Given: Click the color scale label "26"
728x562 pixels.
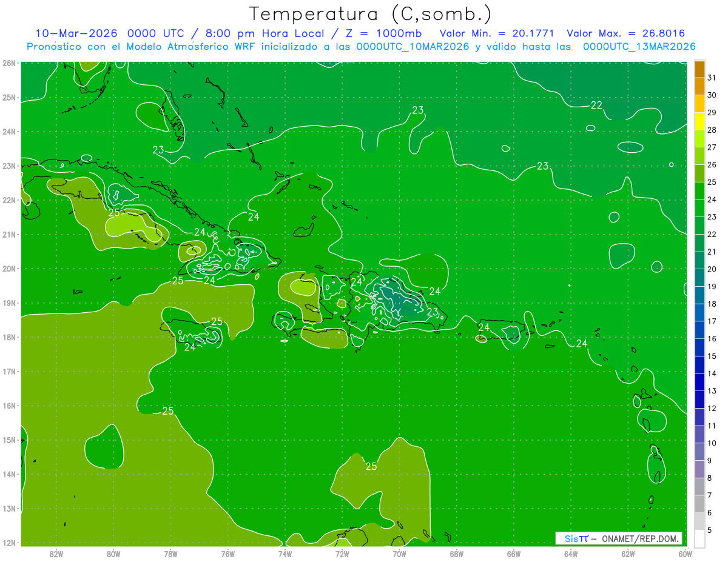Looking at the screenshot, I should [x=712, y=165].
